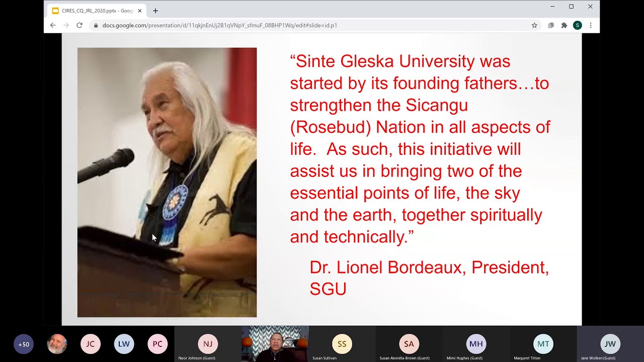Minimize the Chrome window
Image resolution: width=644 pixels, height=362 pixels.
coord(552,7)
